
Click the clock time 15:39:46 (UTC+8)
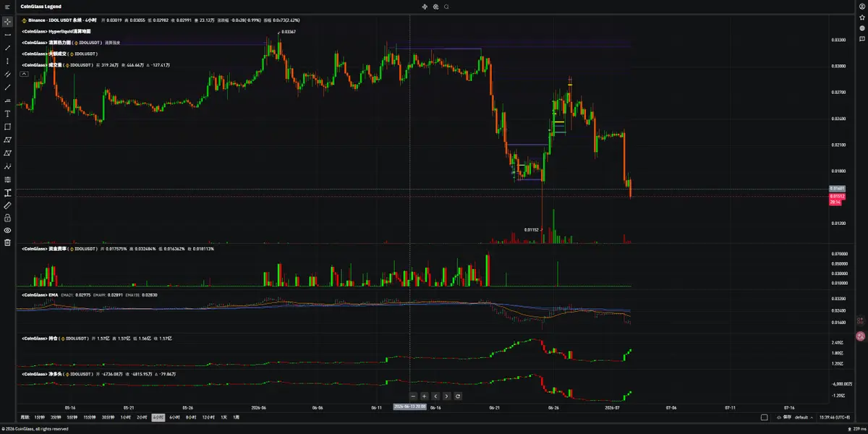pos(835,417)
